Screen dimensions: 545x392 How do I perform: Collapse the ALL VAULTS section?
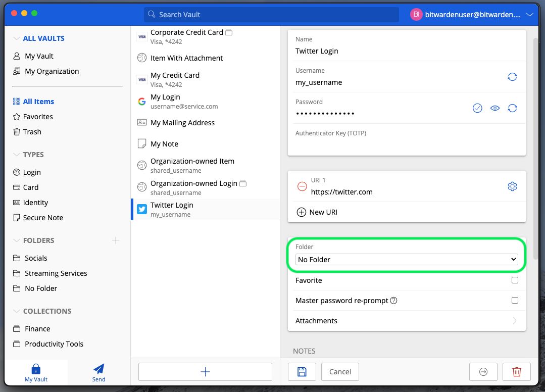tap(16, 38)
